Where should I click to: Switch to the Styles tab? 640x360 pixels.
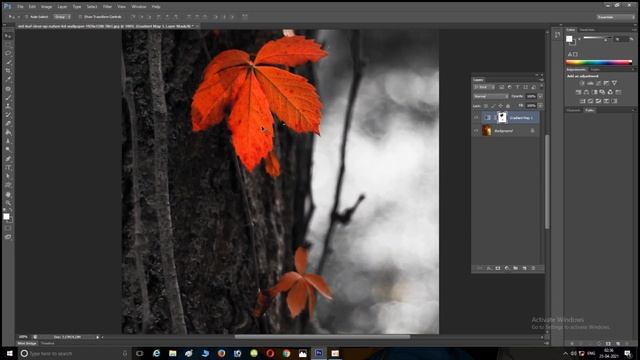(x=596, y=70)
